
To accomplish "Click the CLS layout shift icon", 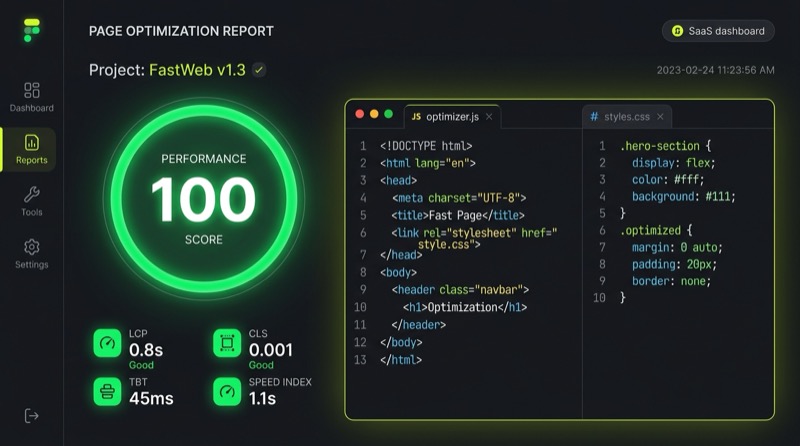I will point(227,343).
